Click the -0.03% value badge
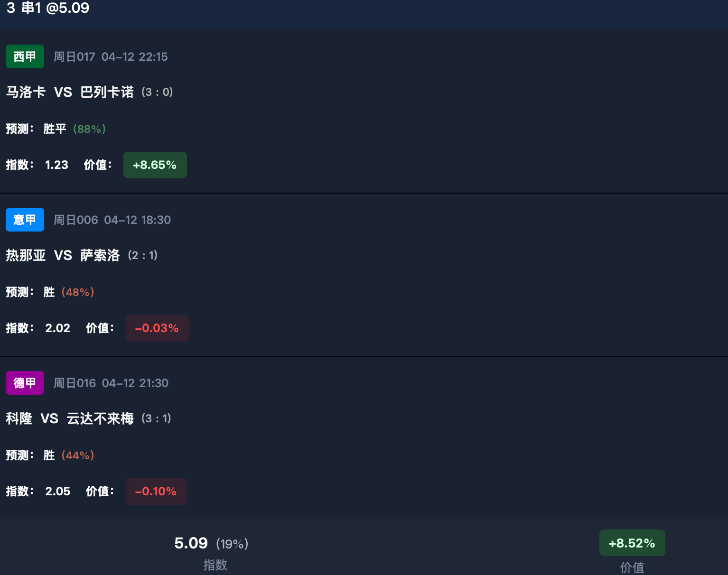The height and width of the screenshot is (575, 728). [x=157, y=328]
